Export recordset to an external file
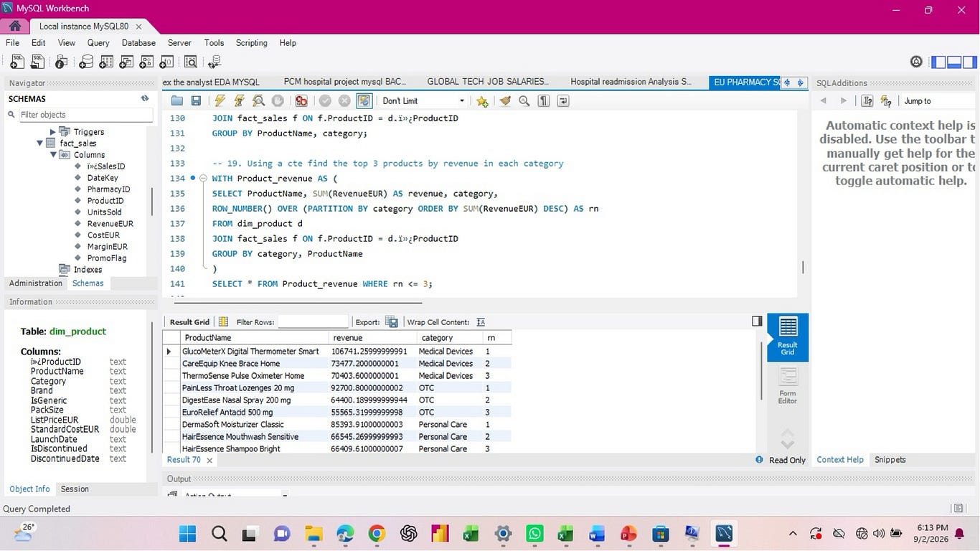980x551 pixels. click(391, 322)
